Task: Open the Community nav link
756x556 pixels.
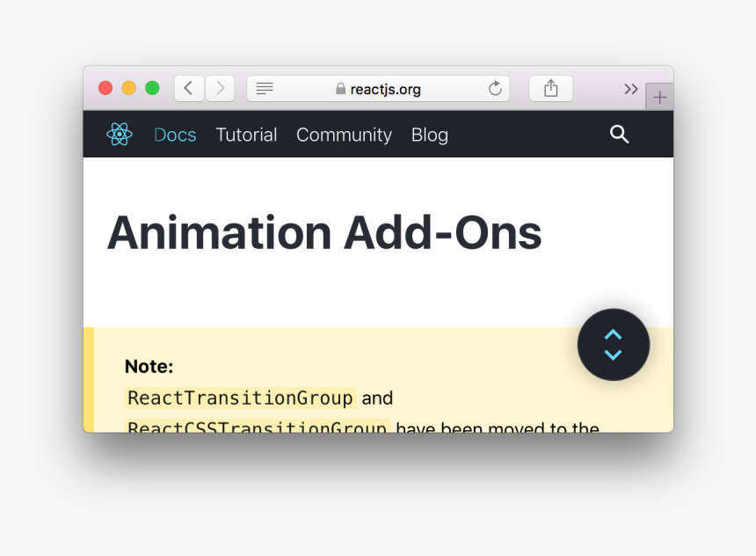Action: point(344,135)
